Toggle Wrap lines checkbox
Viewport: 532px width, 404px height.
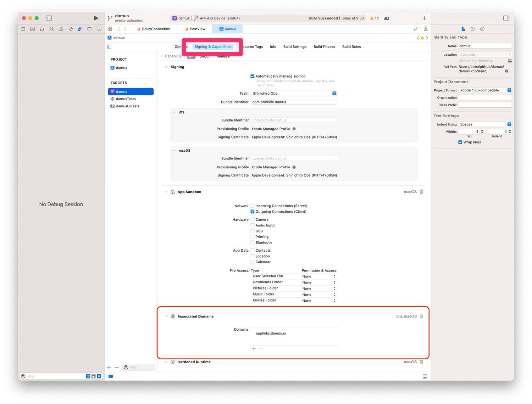(460, 142)
